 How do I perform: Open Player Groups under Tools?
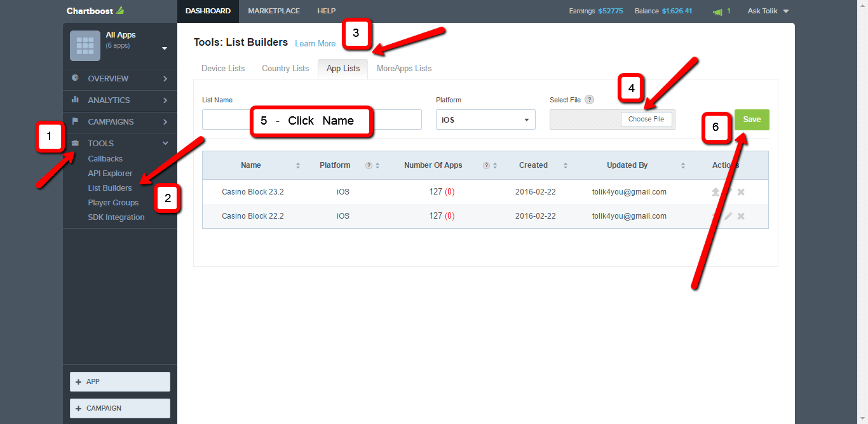113,203
